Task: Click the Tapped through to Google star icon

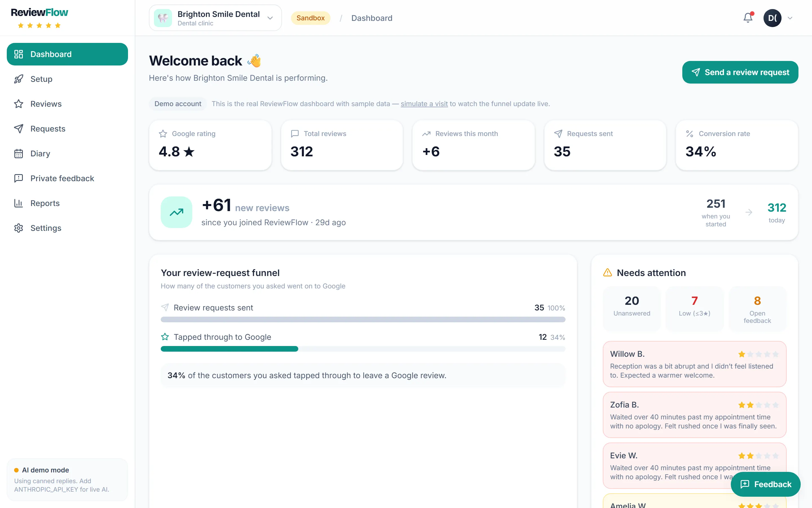Action: (x=165, y=337)
